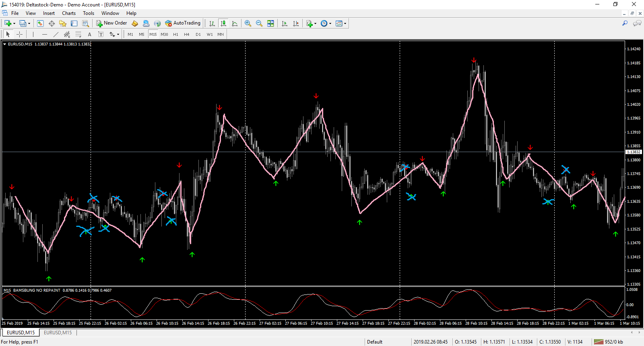The width and height of the screenshot is (644, 346).
Task: Click the cloud computer icon after MetaEditor
Action: point(146,23)
